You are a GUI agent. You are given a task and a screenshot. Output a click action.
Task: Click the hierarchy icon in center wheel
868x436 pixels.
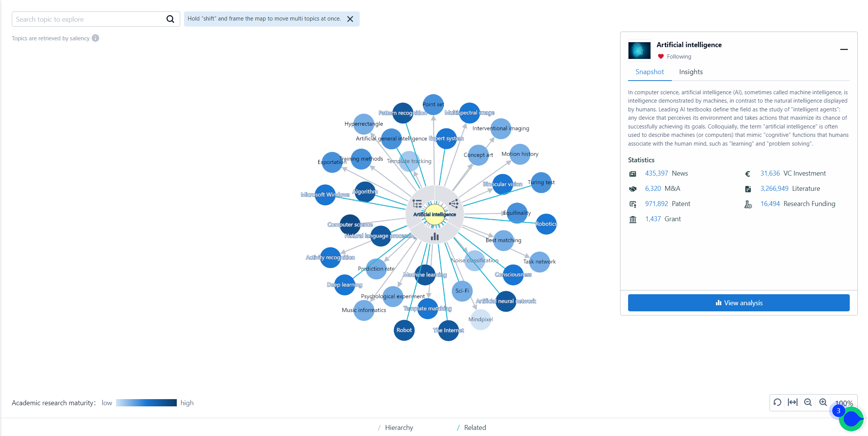pos(417,204)
